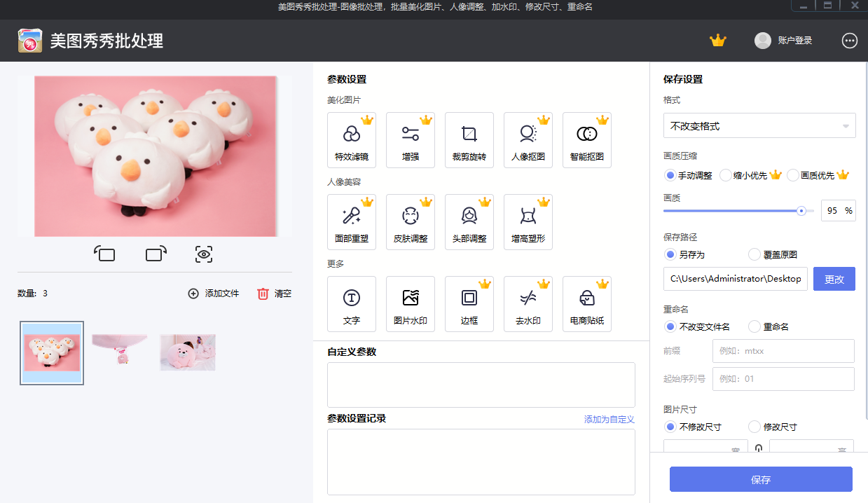Viewport: 868px width, 503px height.
Task: Open the 不改变格式 format dropdown
Action: pos(759,126)
